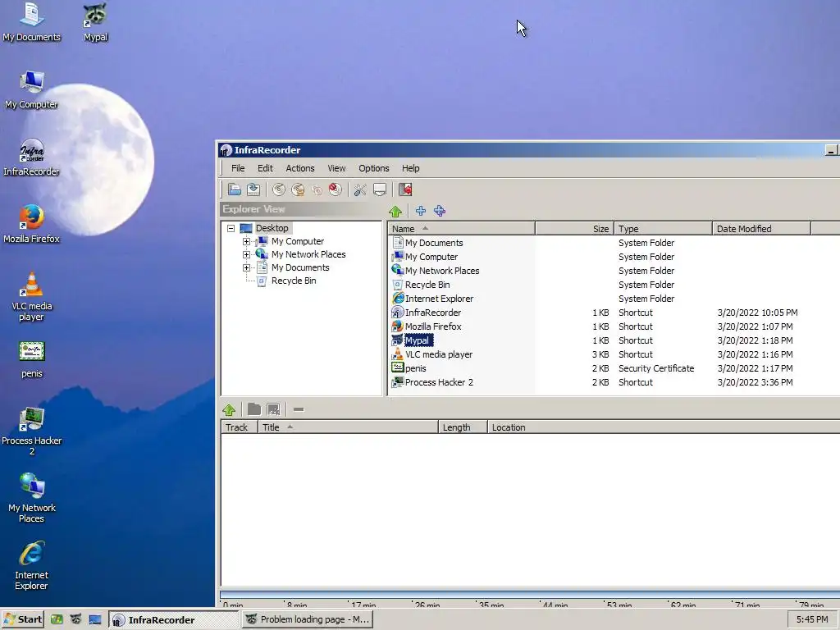
Task: Select the VLC media player desktop shortcut
Action: (x=32, y=296)
